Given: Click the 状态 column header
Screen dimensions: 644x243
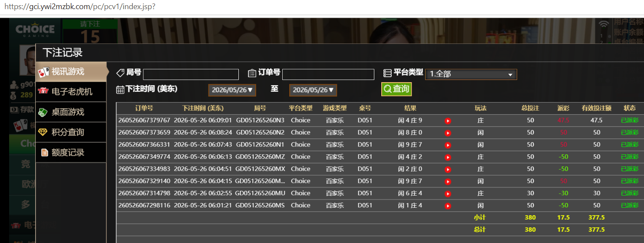Looking at the screenshot, I should [630, 108].
